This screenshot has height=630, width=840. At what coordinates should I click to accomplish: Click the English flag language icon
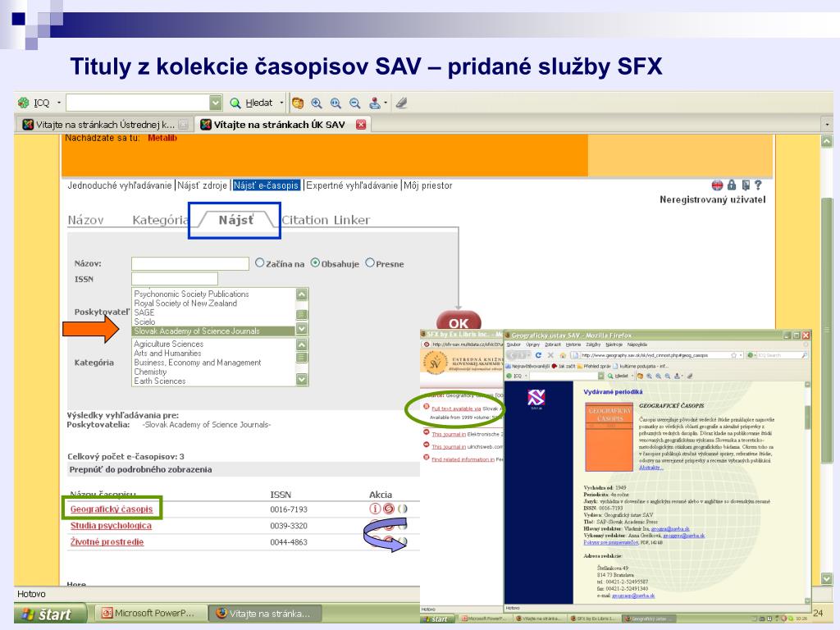point(717,185)
